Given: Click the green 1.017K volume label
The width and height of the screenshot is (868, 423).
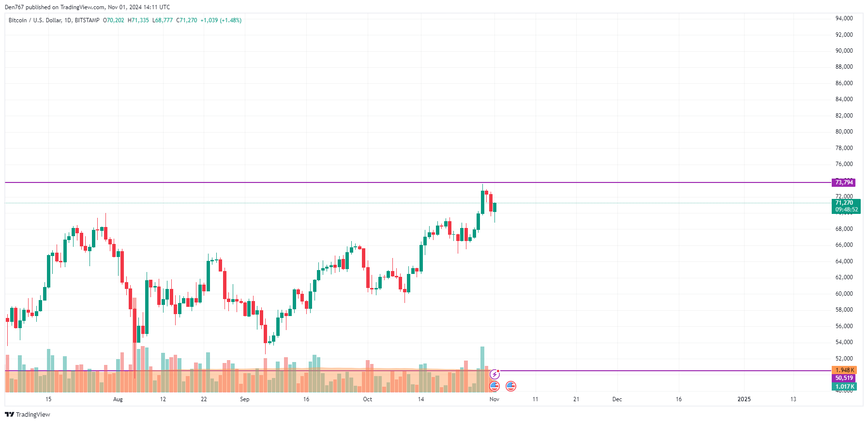Looking at the screenshot, I should pyautogui.click(x=844, y=387).
